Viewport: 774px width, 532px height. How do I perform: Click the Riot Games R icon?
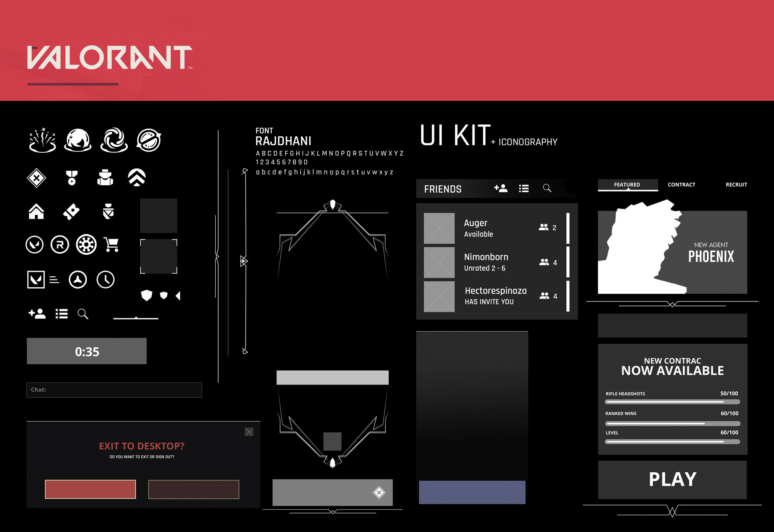click(60, 245)
